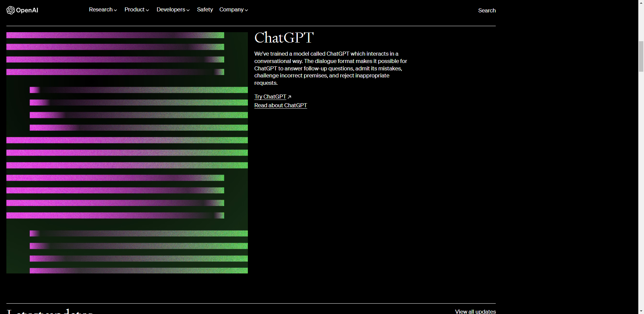
Task: Click the ChatGPT pink and green artwork
Action: [127, 153]
